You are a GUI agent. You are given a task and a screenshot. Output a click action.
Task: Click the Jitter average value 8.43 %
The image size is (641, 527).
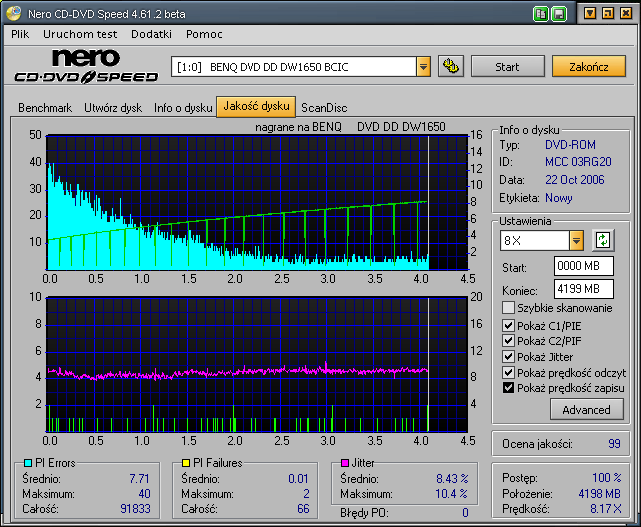coord(452,478)
